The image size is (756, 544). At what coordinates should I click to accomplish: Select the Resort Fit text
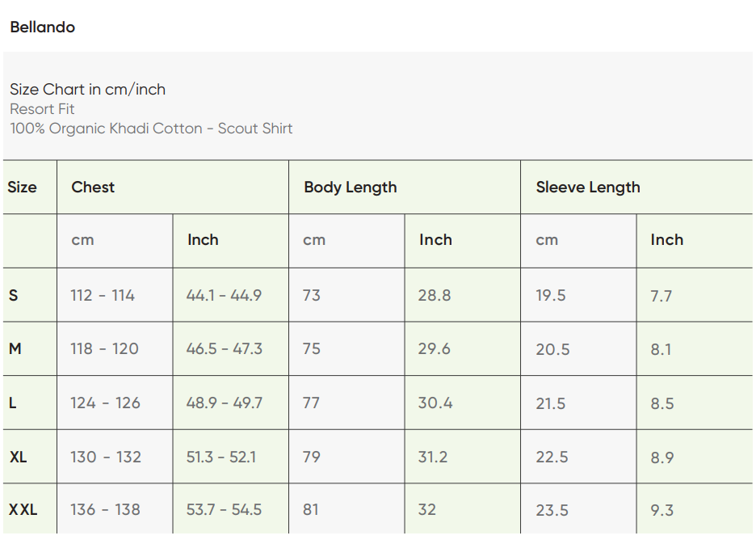pos(42,109)
